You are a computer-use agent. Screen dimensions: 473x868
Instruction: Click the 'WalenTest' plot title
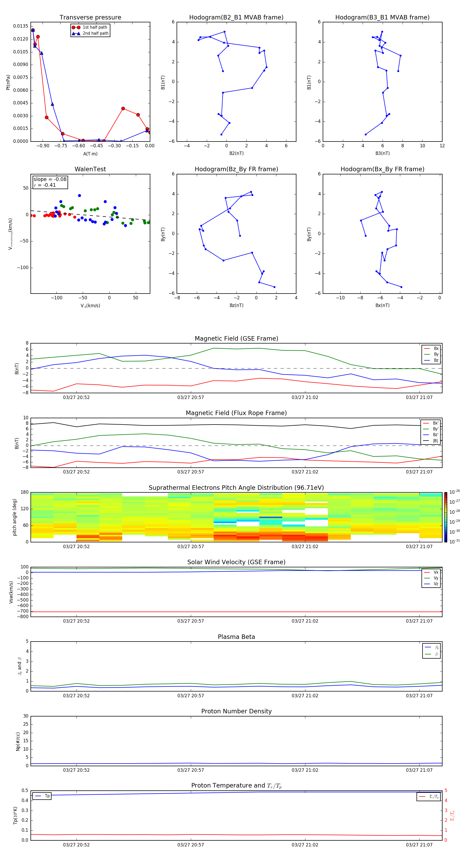coord(90,169)
